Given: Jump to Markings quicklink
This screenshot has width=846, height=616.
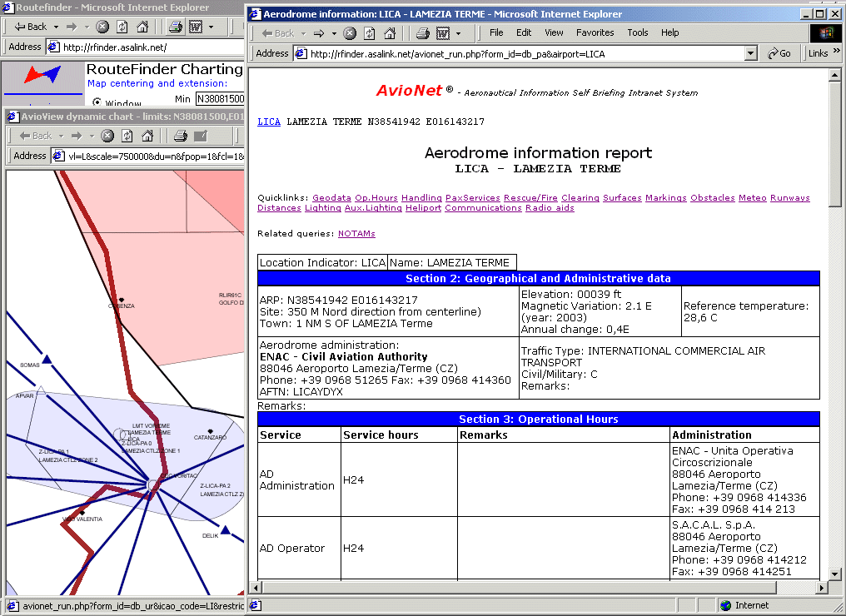Looking at the screenshot, I should tap(666, 198).
